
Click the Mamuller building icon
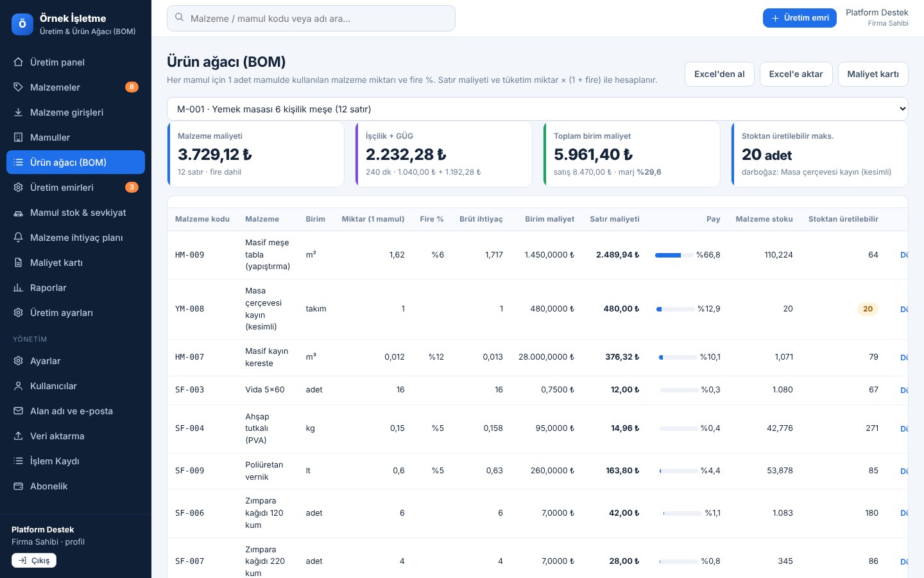[19, 137]
